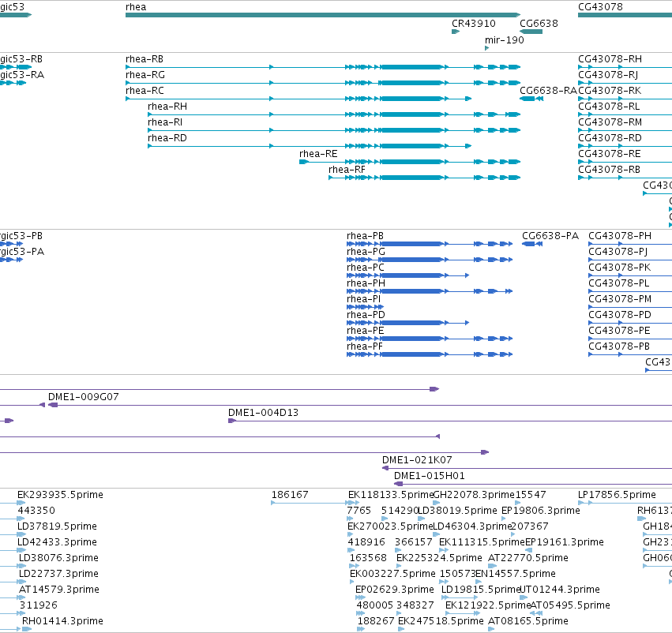
Task: Click the EP19806.3prime EST label
Action: click(x=541, y=511)
